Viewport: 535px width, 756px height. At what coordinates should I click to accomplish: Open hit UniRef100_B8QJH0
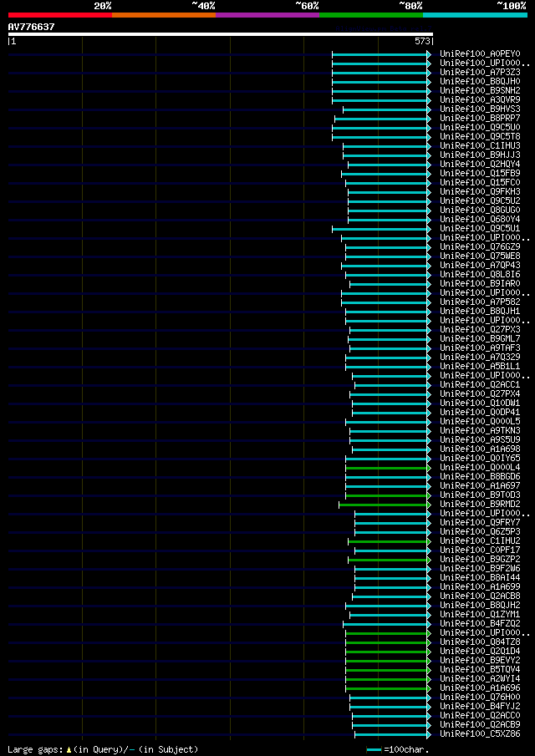(480, 81)
